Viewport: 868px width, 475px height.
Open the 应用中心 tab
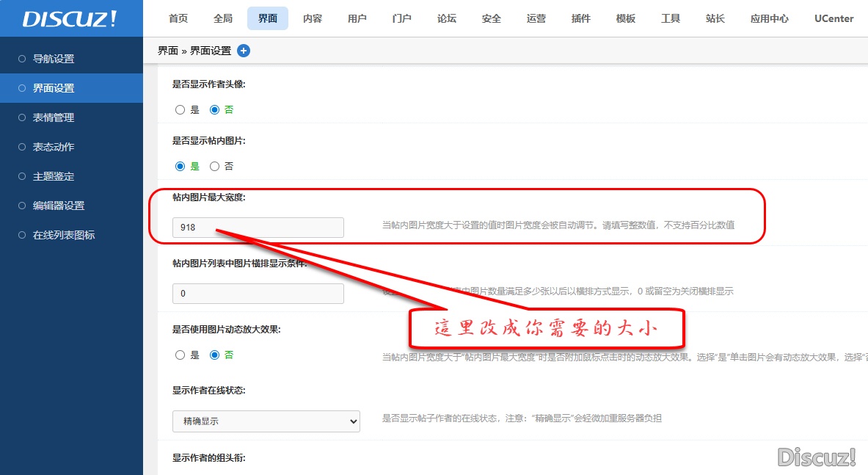pyautogui.click(x=769, y=18)
